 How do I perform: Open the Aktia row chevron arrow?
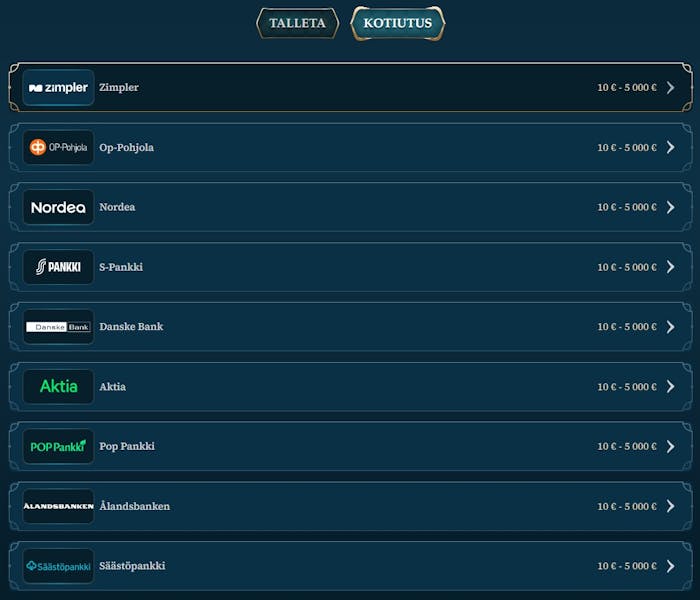(671, 387)
